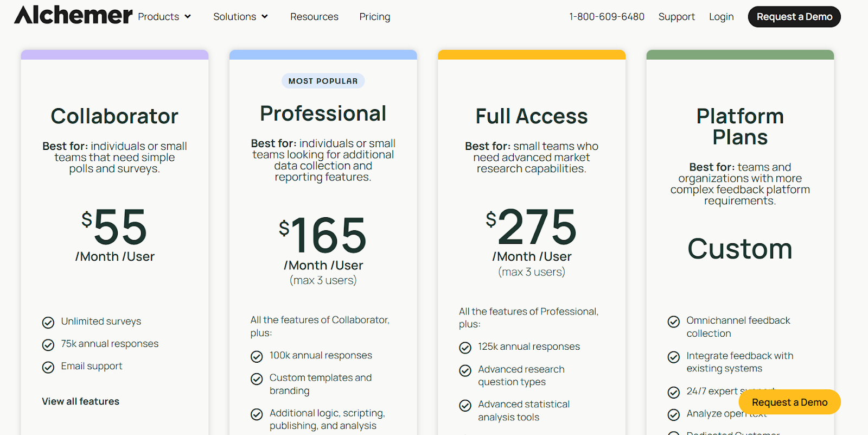Click checkmark icon next to 125k annual responses
The height and width of the screenshot is (435, 868).
pyautogui.click(x=465, y=348)
